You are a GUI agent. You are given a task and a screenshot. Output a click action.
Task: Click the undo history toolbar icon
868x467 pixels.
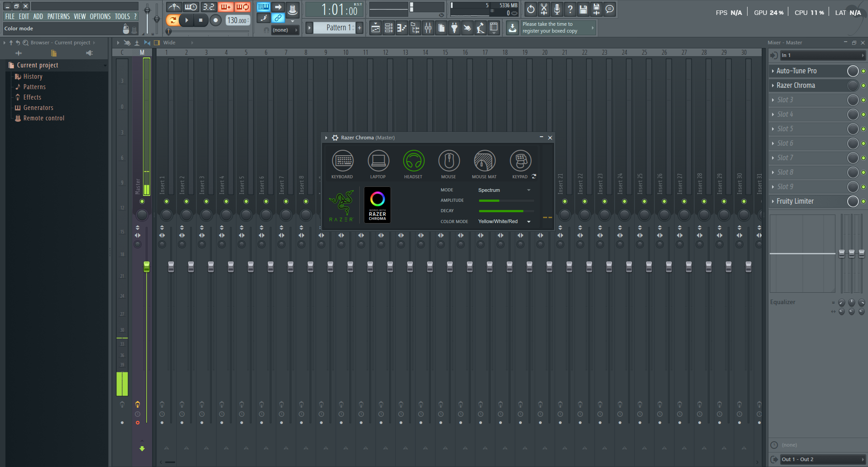(531, 9)
